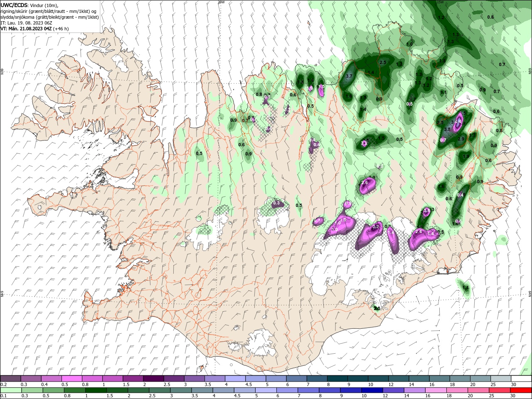Click the dark mauve 0.2–0.3 snow legend swatch

point(10,379)
